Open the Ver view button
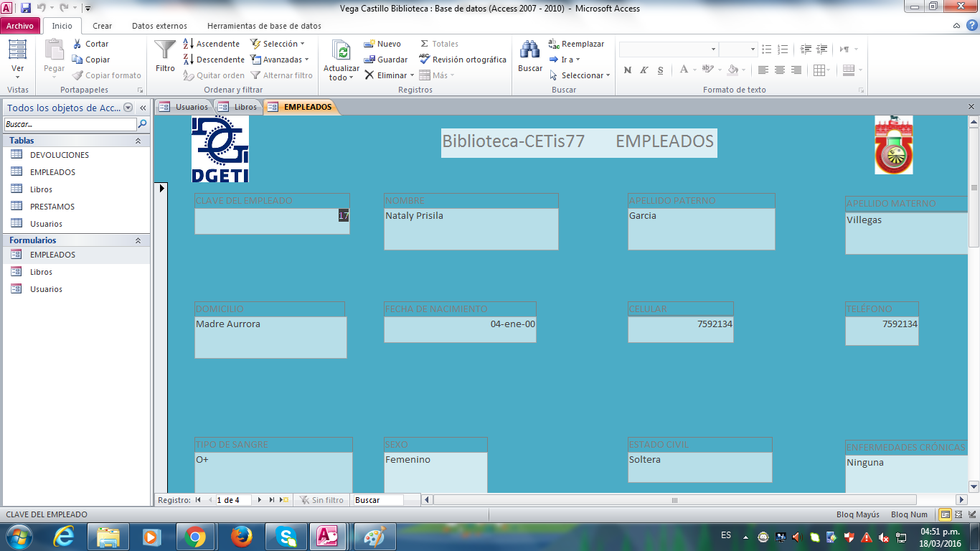980x551 pixels. pyautogui.click(x=18, y=60)
